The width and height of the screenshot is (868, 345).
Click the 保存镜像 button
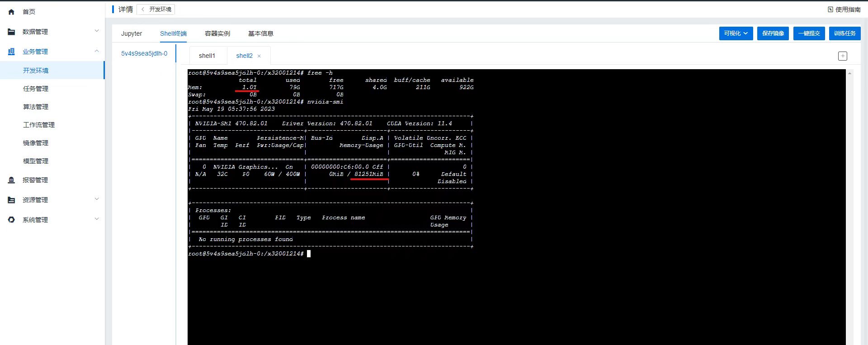tap(773, 33)
